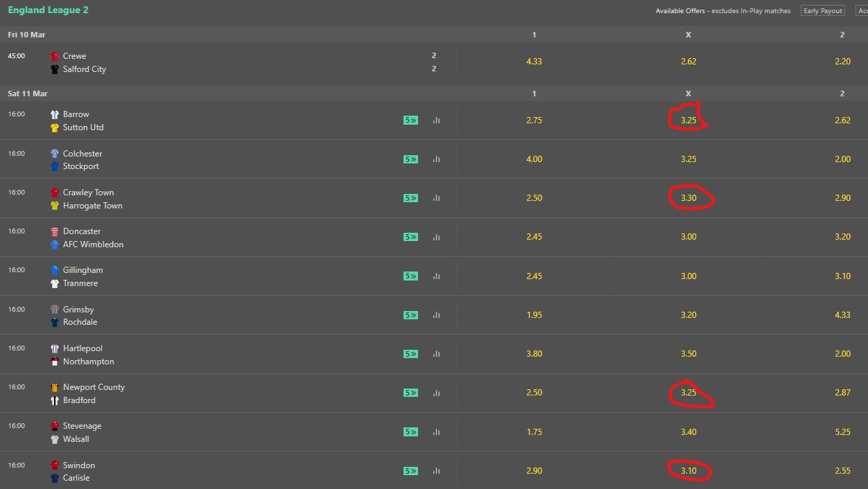Click the 45:00 in-play match clock
Viewport: 868px width, 489px height.
pos(16,56)
